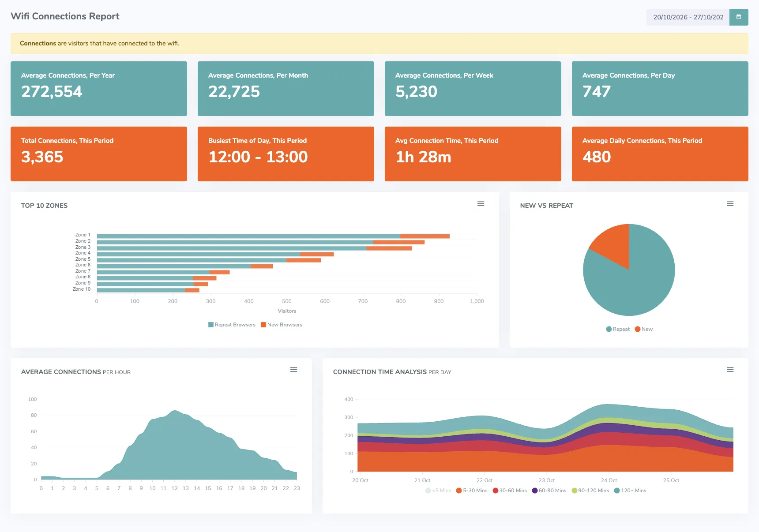The image size is (759, 532).
Task: Click the Zone 5 bar label
Action: click(x=83, y=259)
